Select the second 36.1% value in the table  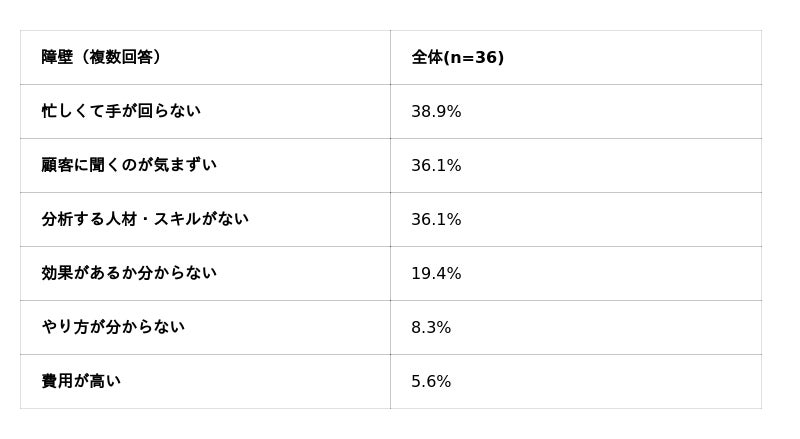point(436,219)
